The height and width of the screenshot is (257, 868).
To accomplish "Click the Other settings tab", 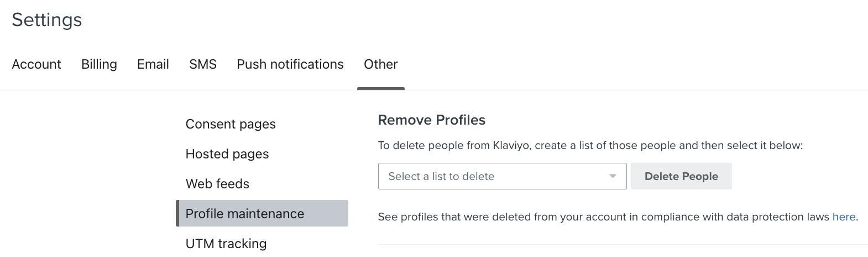I will click(381, 64).
